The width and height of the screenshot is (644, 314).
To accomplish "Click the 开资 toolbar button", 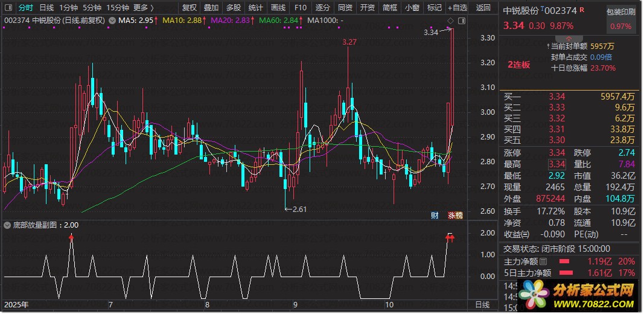I will coord(367,7).
